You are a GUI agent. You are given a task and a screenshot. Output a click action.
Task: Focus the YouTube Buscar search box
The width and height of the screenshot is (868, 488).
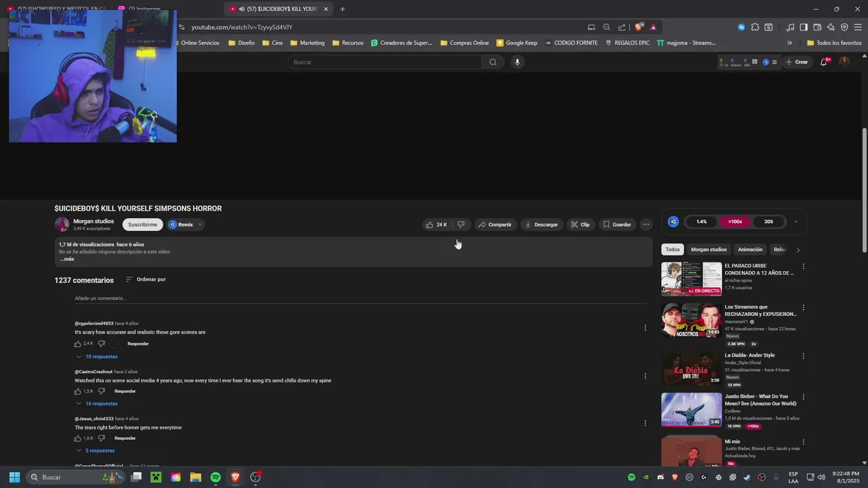[x=386, y=62]
